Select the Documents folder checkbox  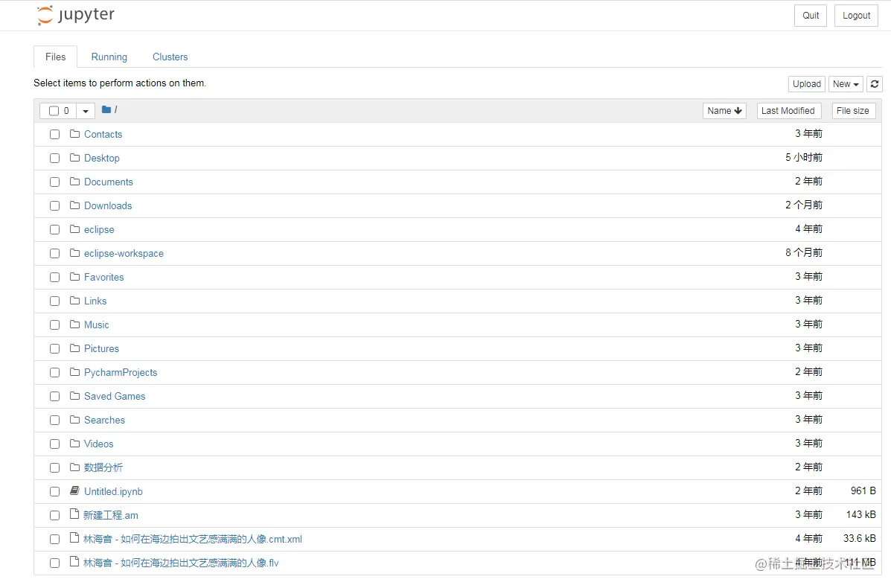(x=54, y=182)
